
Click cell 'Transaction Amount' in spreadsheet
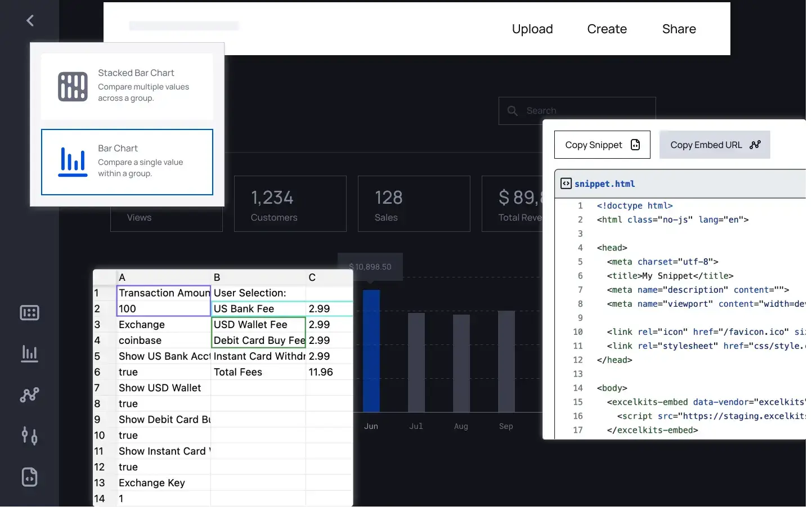[x=164, y=293]
